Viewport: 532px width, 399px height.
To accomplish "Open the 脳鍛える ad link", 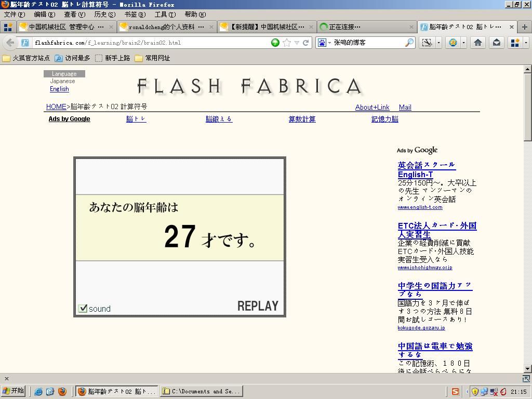I will [x=219, y=119].
